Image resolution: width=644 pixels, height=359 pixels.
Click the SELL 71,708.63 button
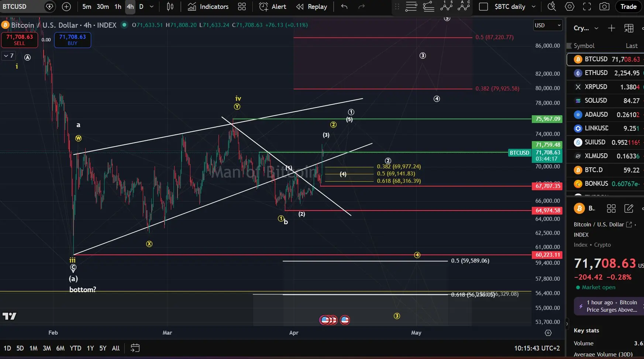click(20, 40)
